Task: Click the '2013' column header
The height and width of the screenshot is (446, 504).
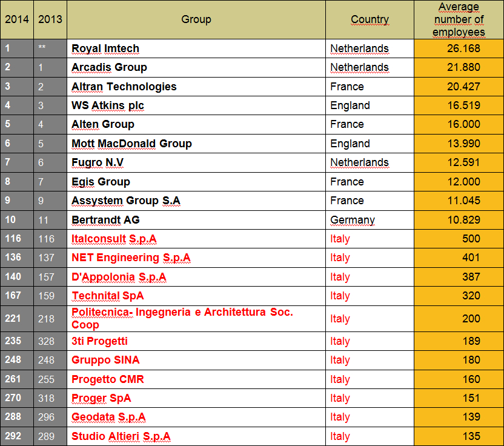Action: tap(50, 19)
